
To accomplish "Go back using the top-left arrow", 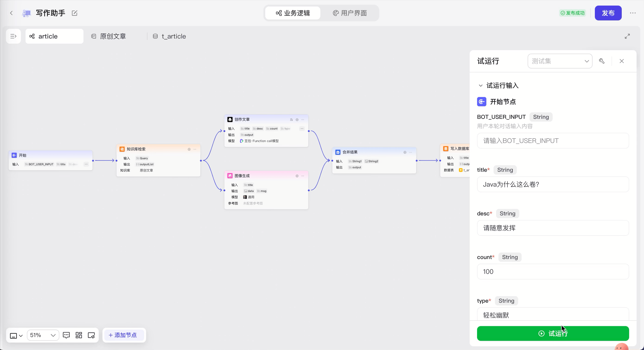I will click(11, 13).
